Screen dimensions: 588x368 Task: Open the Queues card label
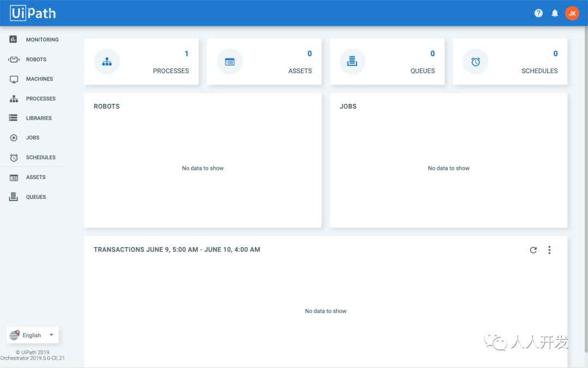(x=422, y=71)
